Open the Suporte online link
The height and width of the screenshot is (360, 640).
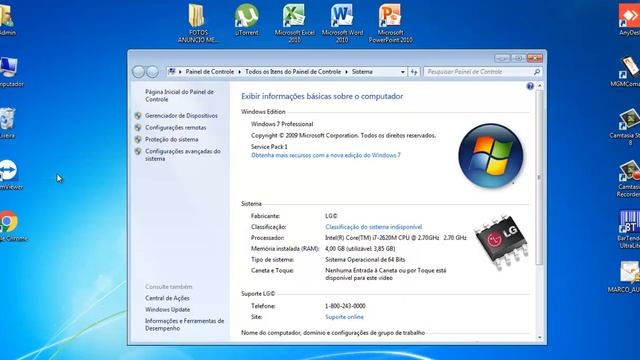click(x=344, y=317)
